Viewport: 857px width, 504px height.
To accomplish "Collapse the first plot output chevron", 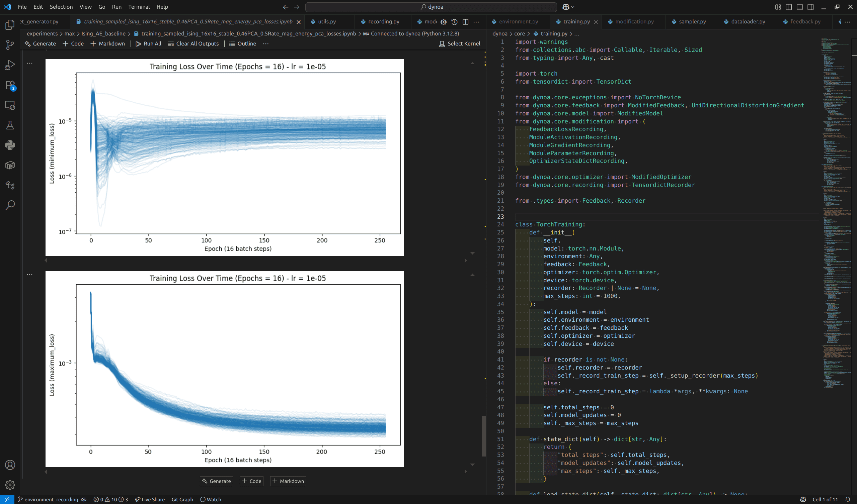I will 472,63.
